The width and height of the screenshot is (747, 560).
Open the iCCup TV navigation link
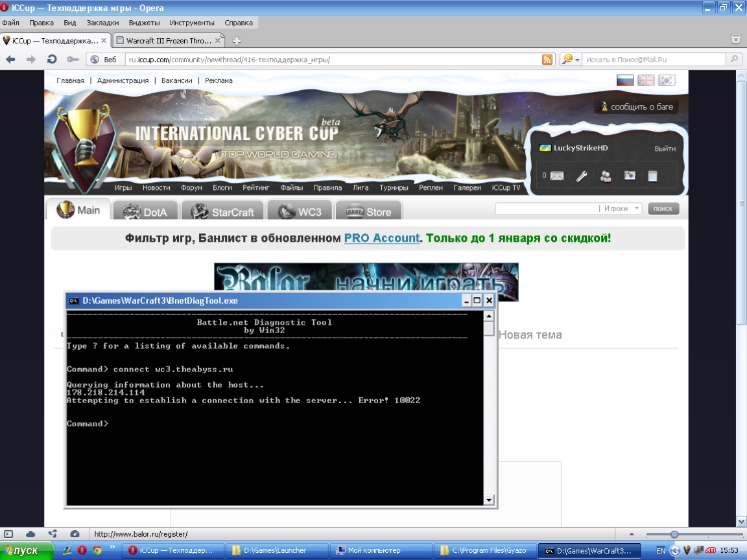[506, 187]
